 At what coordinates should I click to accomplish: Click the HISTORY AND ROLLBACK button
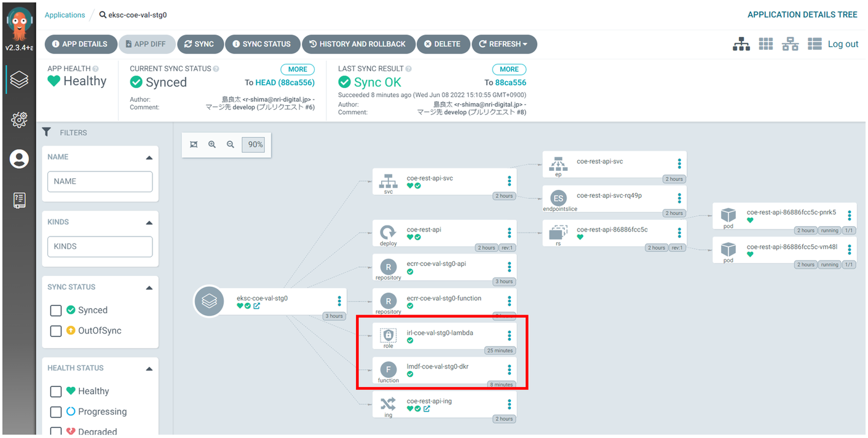click(357, 44)
